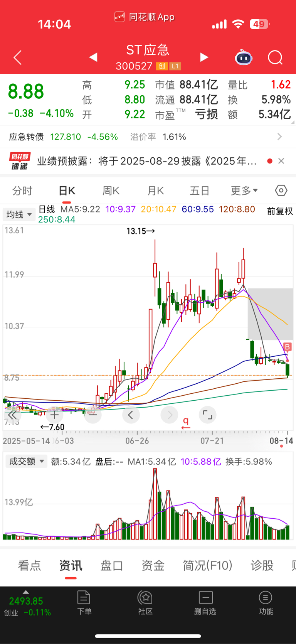Tap the B buy marker on chart
Viewport: 296px width, 644px height.
click(287, 347)
